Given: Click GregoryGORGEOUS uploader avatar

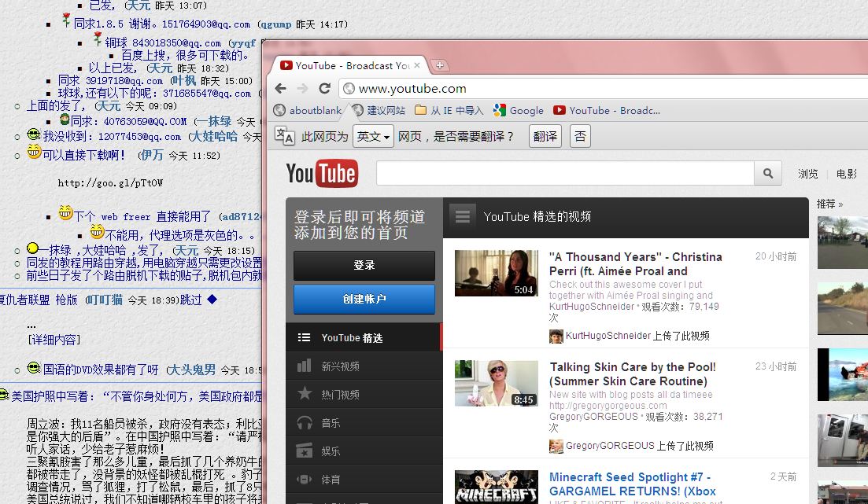Looking at the screenshot, I should click(x=556, y=446).
